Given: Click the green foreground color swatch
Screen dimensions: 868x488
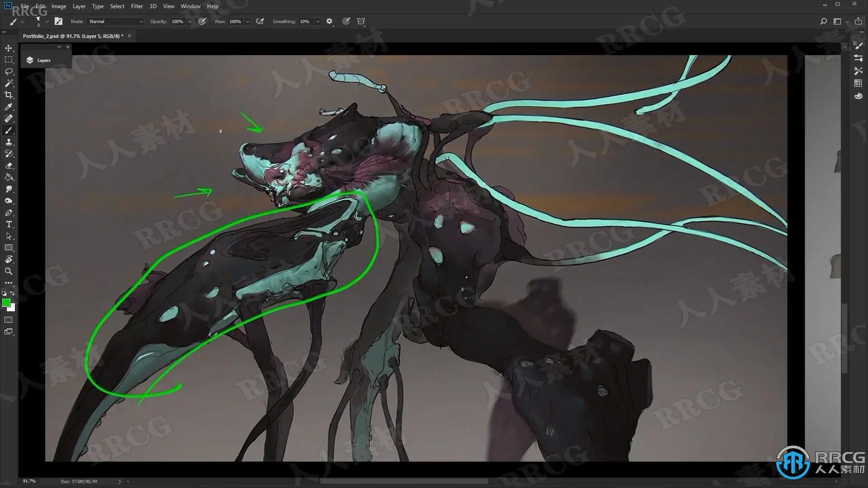Looking at the screenshot, I should [x=6, y=303].
